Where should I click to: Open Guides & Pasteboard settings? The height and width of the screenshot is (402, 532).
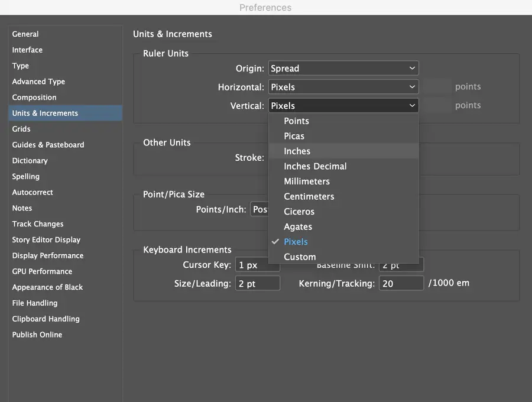48,145
